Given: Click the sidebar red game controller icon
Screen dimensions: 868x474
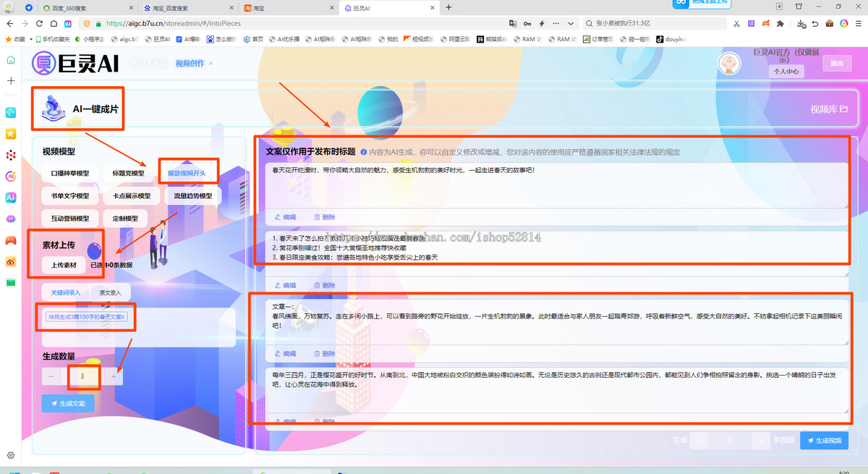Looking at the screenshot, I should click(x=10, y=240).
